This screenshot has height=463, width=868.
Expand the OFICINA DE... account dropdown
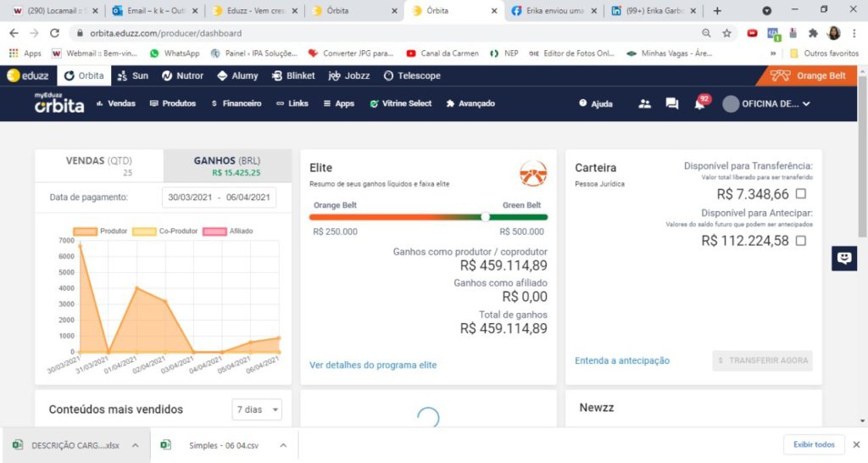point(766,103)
